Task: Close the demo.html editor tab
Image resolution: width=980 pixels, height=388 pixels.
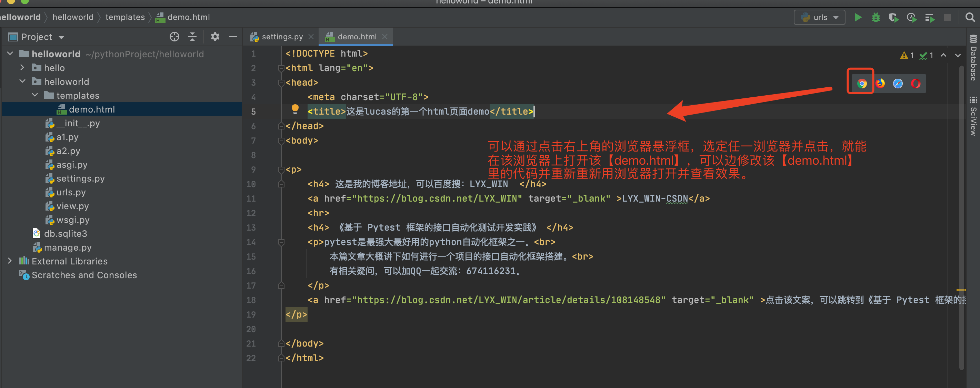Action: pyautogui.click(x=384, y=37)
